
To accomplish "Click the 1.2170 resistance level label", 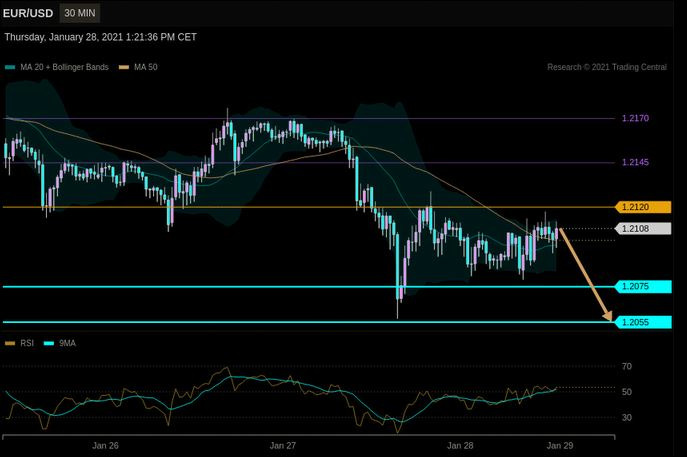I will pos(635,118).
